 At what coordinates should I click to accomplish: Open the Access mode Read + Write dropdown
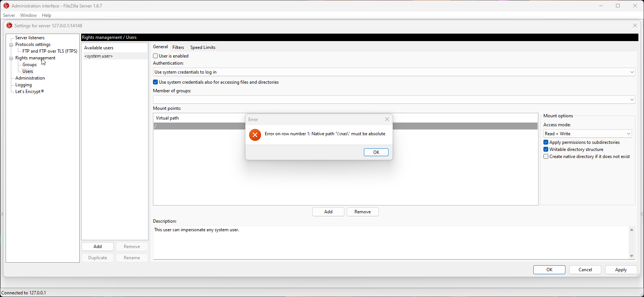pos(588,134)
